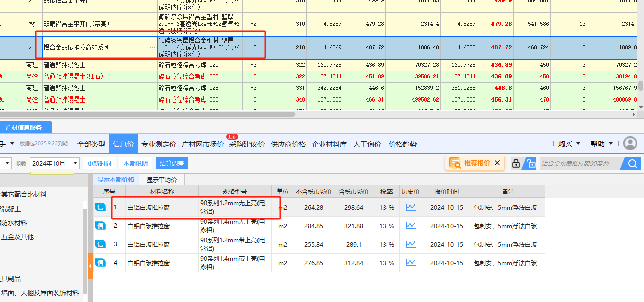Click the 264.28 price cell
Viewport: 644px width, 302px height.
pos(314,207)
